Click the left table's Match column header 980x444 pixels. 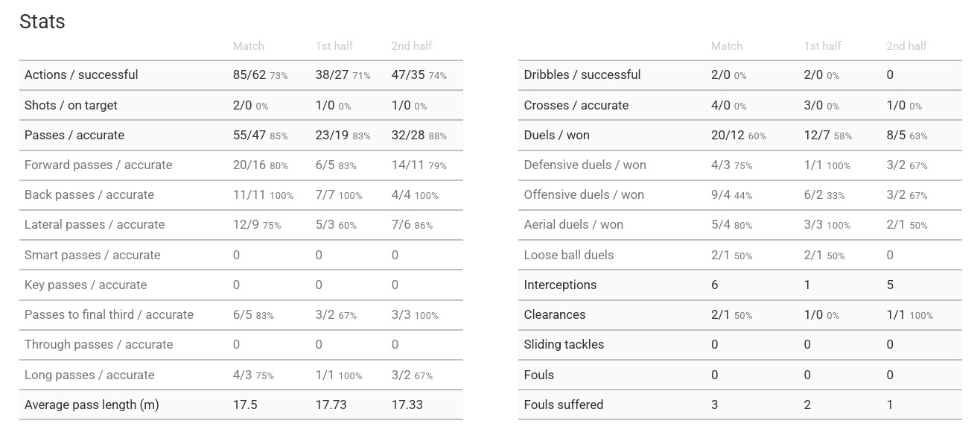click(249, 46)
